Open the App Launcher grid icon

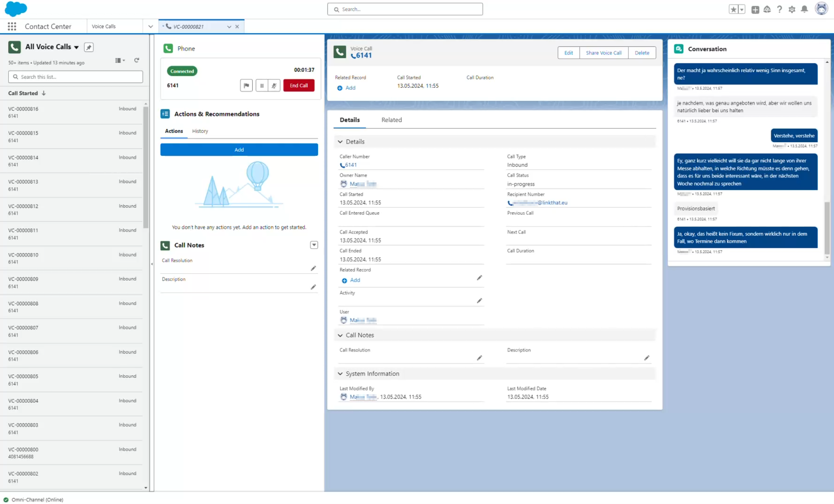[x=12, y=26]
